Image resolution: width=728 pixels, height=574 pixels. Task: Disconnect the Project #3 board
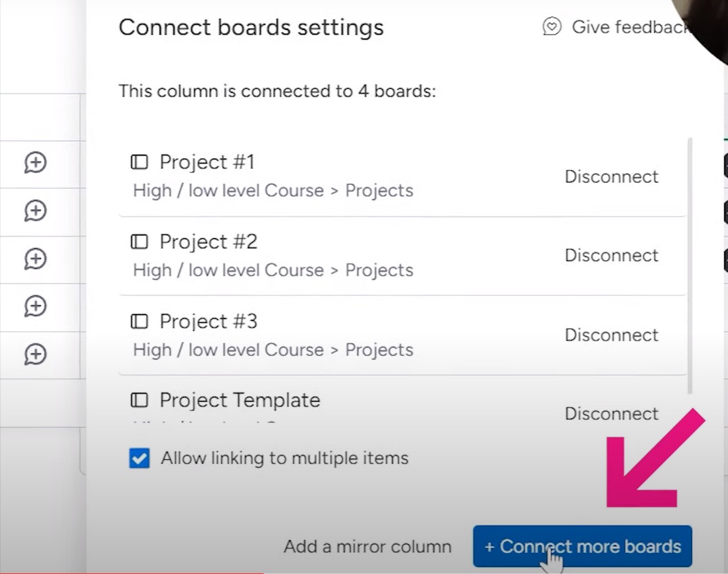611,334
